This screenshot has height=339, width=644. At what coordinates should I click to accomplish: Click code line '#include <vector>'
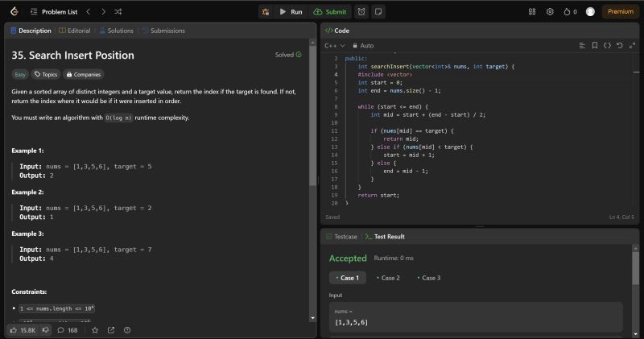(385, 74)
